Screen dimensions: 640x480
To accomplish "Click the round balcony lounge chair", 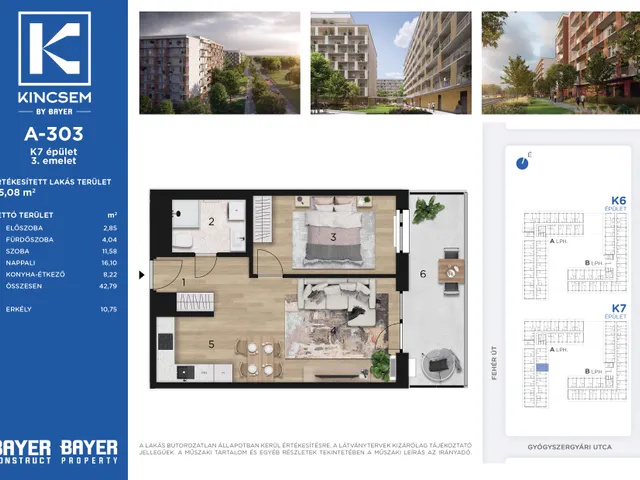I will (x=440, y=364).
